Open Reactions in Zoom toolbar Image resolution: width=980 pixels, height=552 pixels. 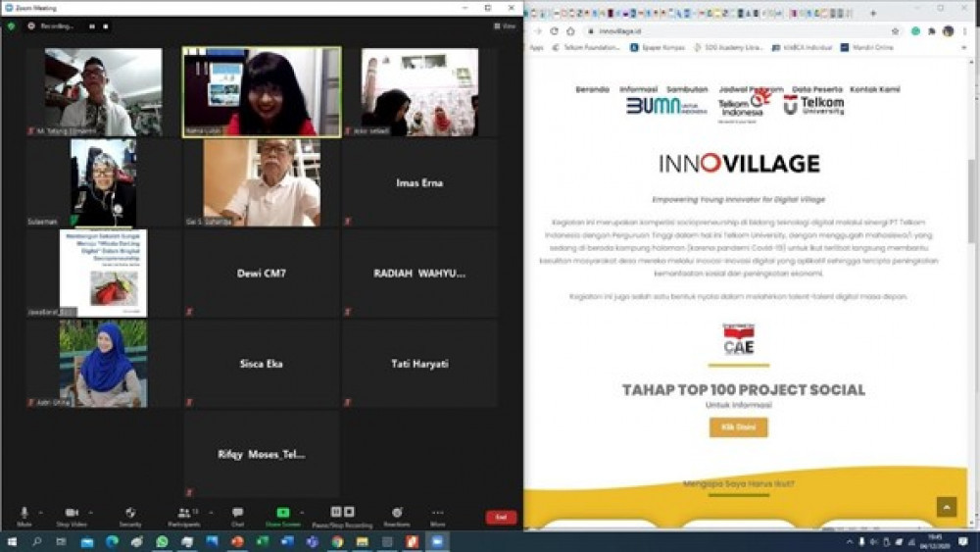tap(397, 517)
